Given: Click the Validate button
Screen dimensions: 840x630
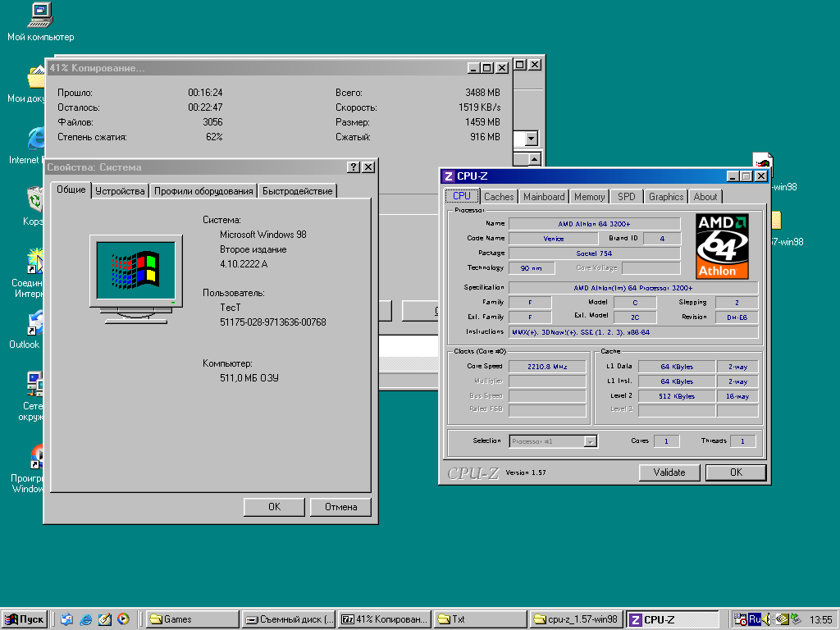Looking at the screenshot, I should click(669, 472).
